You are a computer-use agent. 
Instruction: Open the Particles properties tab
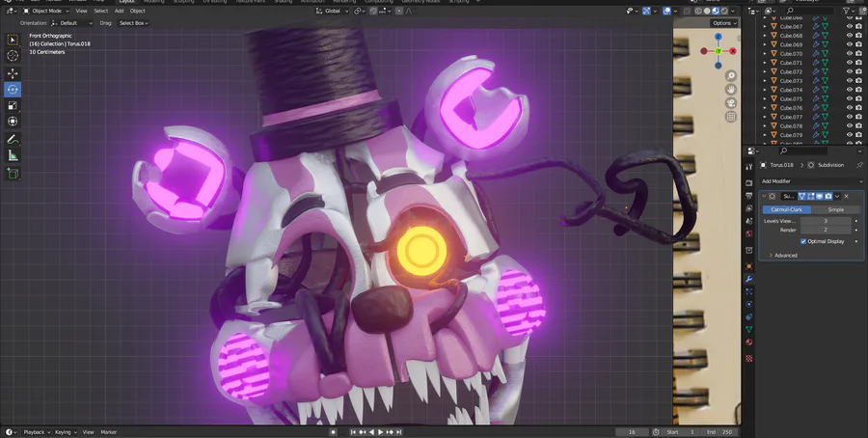pos(749,291)
